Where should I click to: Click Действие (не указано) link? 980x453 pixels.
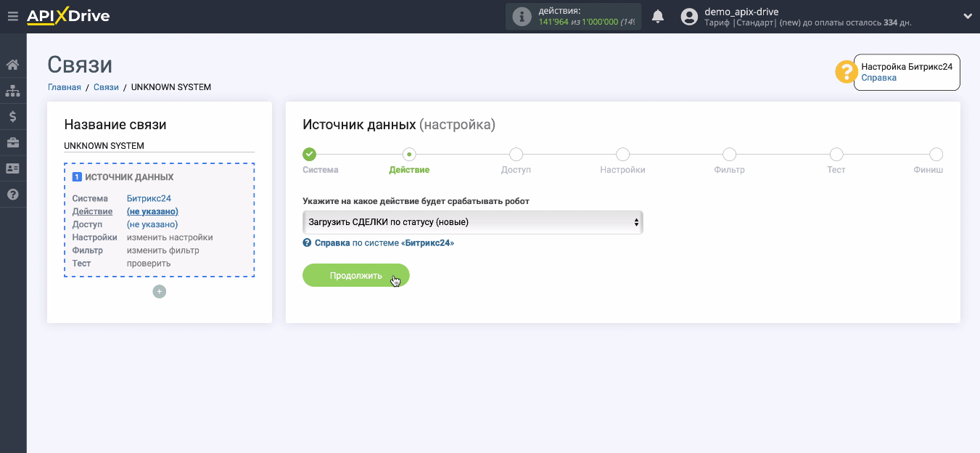[152, 211]
